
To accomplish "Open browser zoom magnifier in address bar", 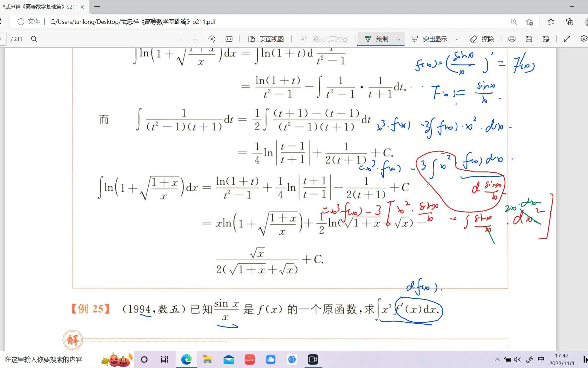I will pyautogui.click(x=514, y=22).
